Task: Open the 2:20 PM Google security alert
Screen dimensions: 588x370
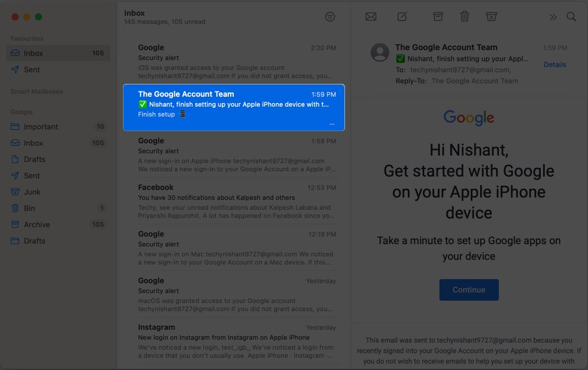Action: coord(234,62)
